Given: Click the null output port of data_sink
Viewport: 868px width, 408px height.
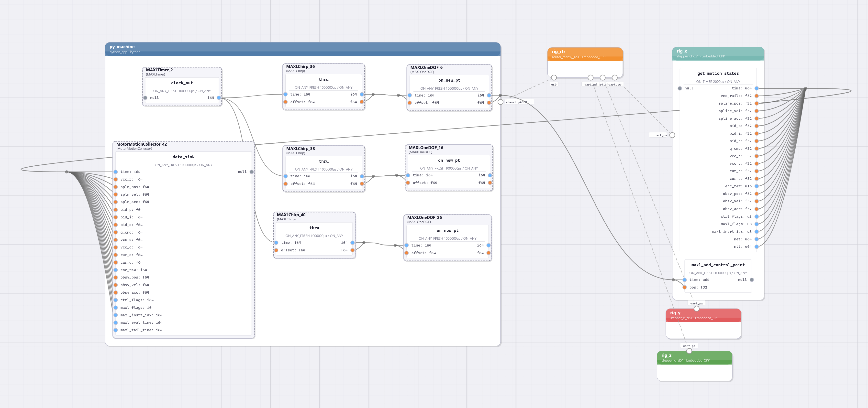Looking at the screenshot, I should pyautogui.click(x=251, y=172).
